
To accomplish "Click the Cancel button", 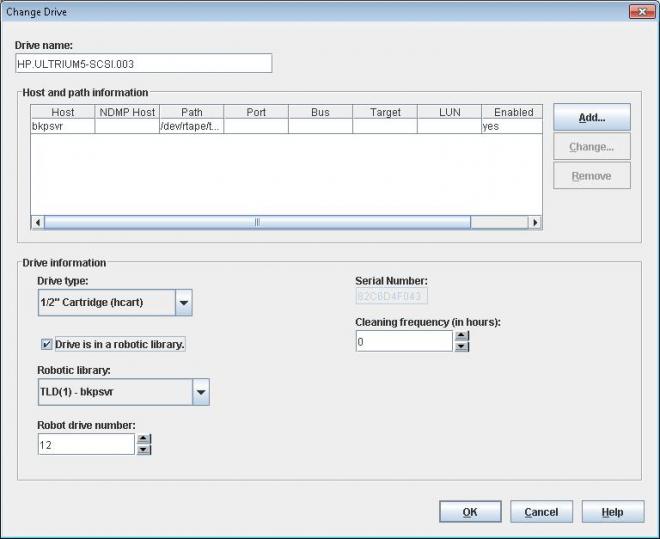I will (541, 512).
